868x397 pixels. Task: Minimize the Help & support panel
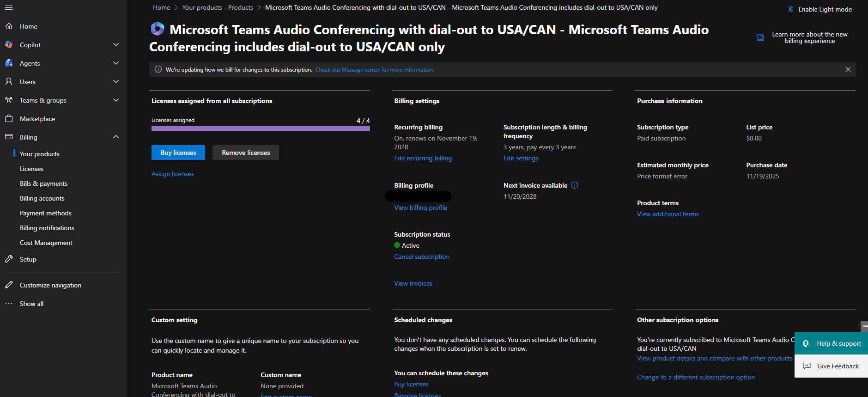point(864,326)
